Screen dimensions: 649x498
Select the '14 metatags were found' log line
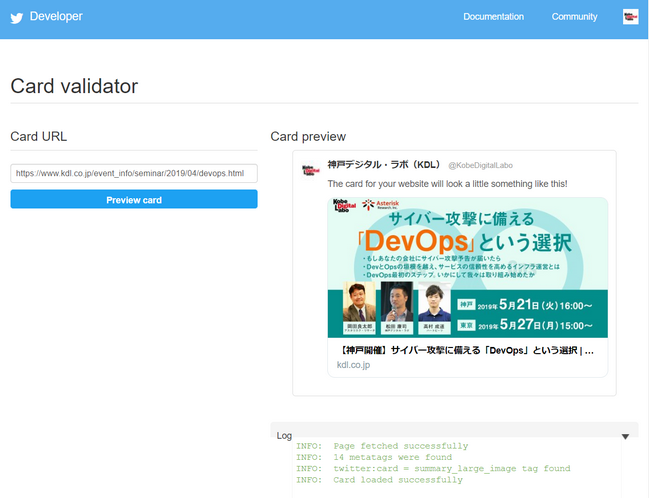pyautogui.click(x=374, y=457)
